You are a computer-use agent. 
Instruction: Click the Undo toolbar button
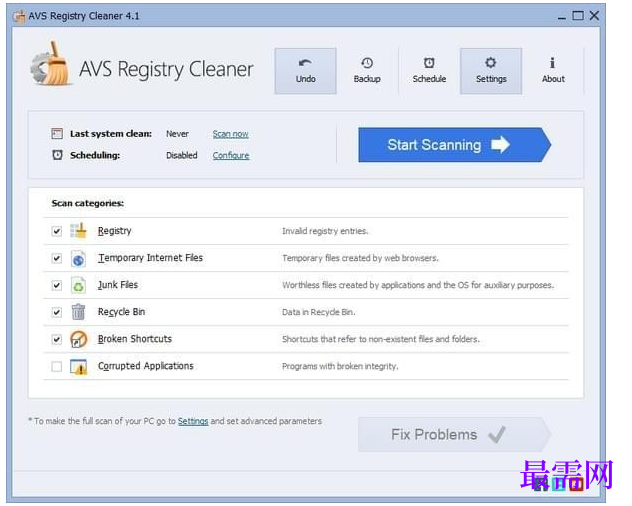coord(306,71)
